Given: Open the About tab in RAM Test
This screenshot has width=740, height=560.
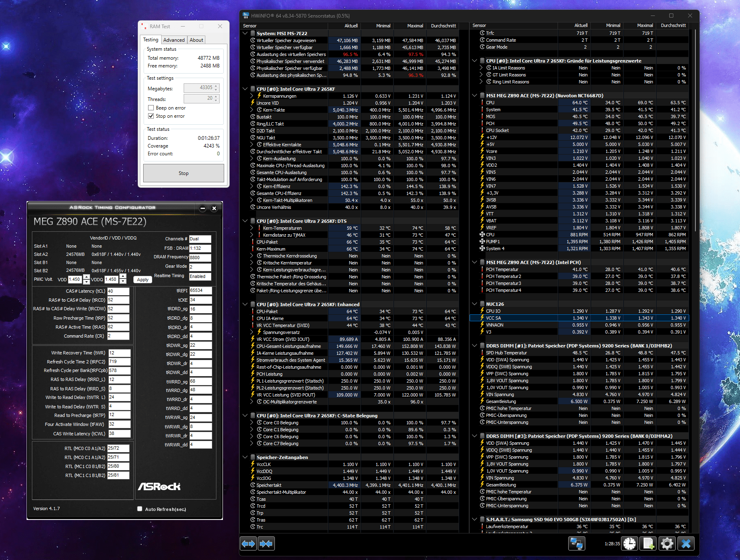Looking at the screenshot, I should coord(196,40).
